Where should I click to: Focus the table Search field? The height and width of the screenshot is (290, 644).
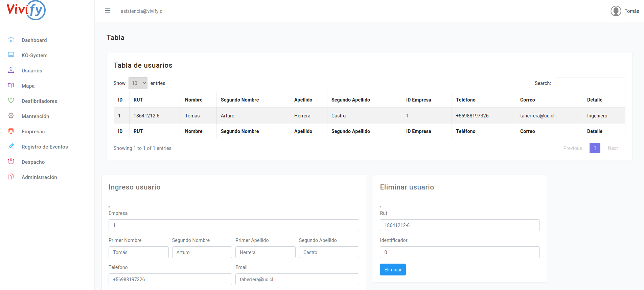(x=591, y=83)
